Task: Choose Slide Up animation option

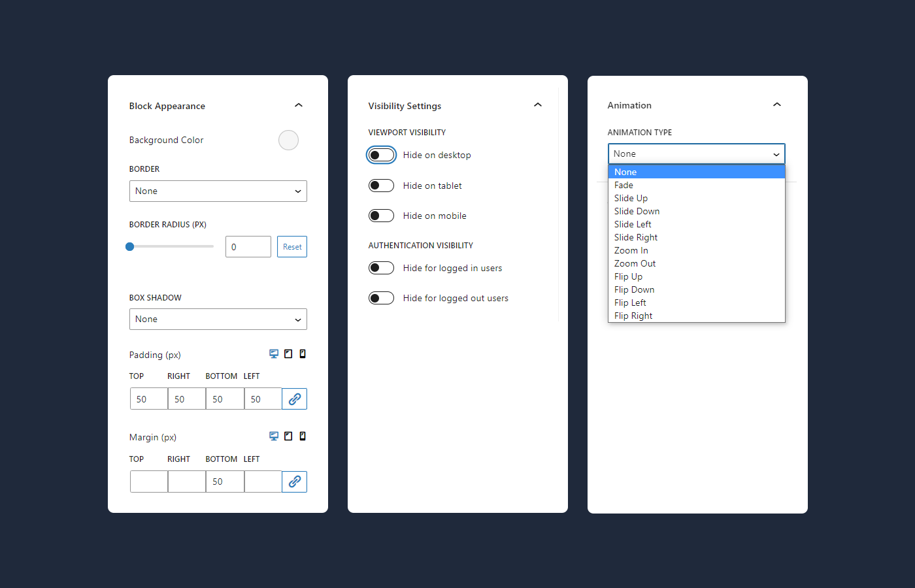Action: point(697,198)
